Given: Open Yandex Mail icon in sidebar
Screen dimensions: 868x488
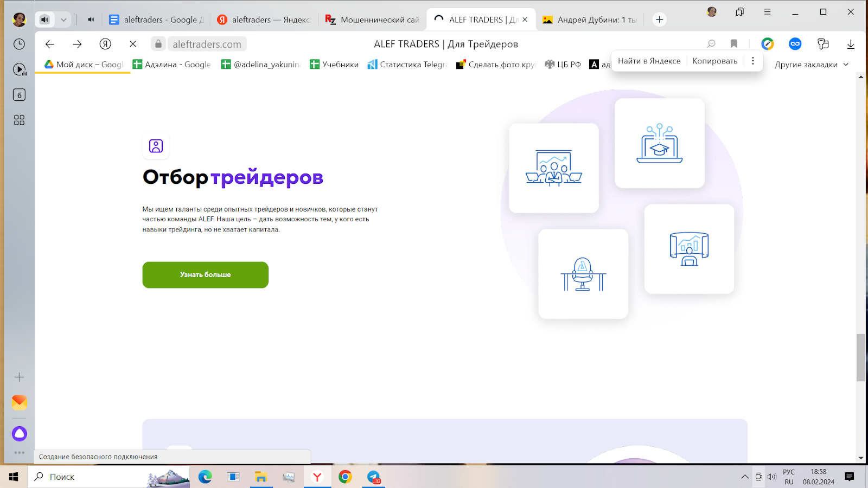Looking at the screenshot, I should click(x=20, y=402).
